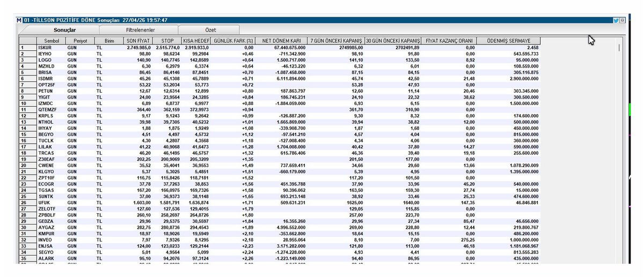The height and width of the screenshot is (277, 644).
Task: Click row number 1 header cell
Action: [27, 48]
